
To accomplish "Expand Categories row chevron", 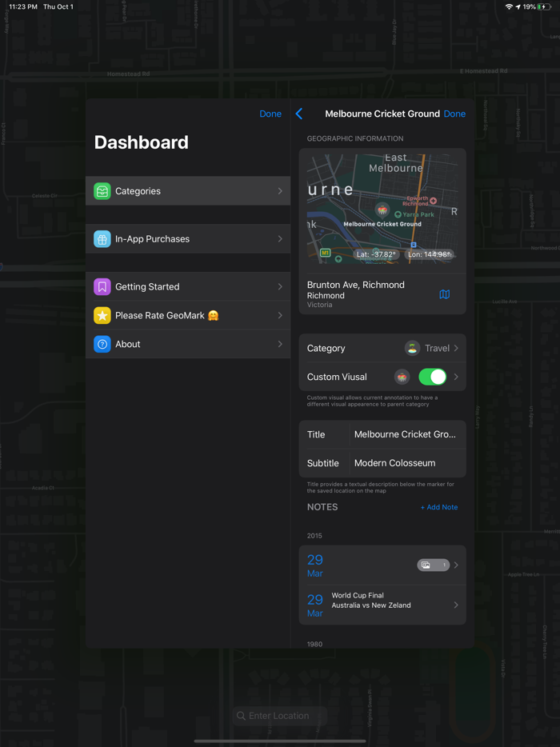I will point(280,191).
